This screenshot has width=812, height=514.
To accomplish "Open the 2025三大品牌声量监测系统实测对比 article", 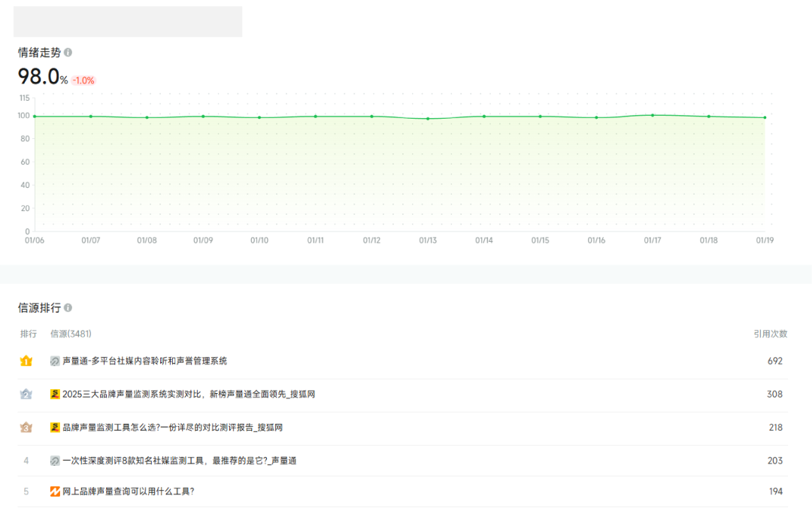I will tap(188, 394).
